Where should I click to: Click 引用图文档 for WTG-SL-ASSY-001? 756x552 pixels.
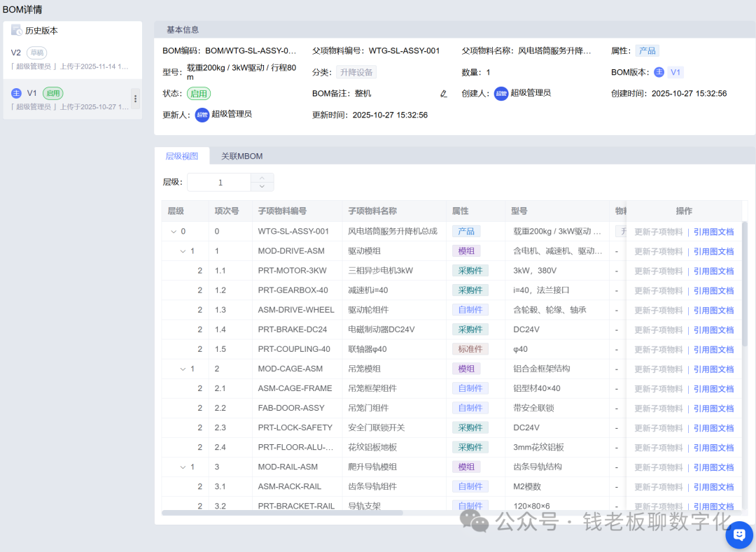[x=713, y=232]
